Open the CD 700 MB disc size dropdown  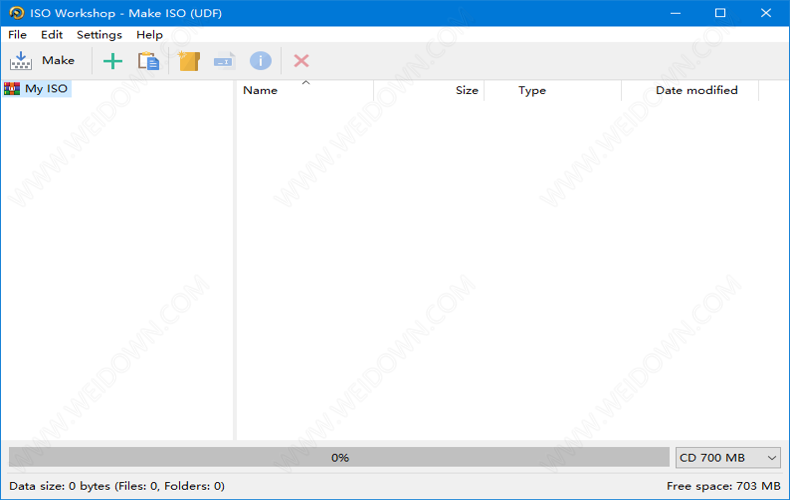point(728,458)
